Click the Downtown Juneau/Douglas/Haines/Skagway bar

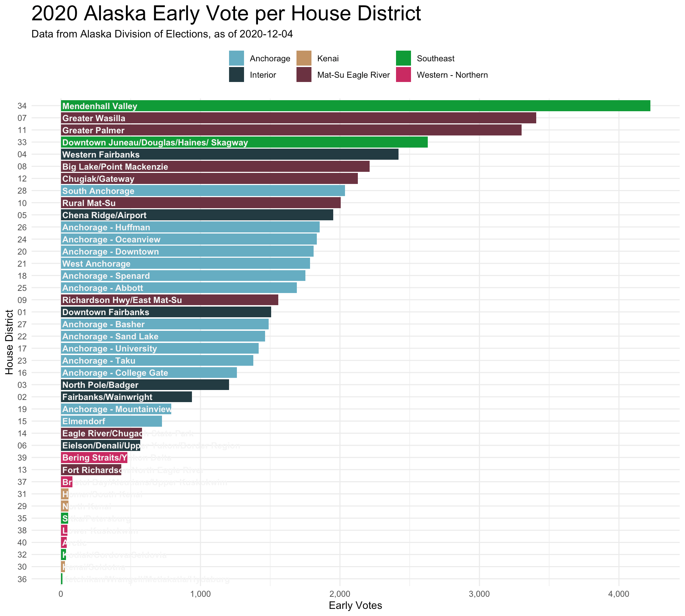(x=244, y=142)
